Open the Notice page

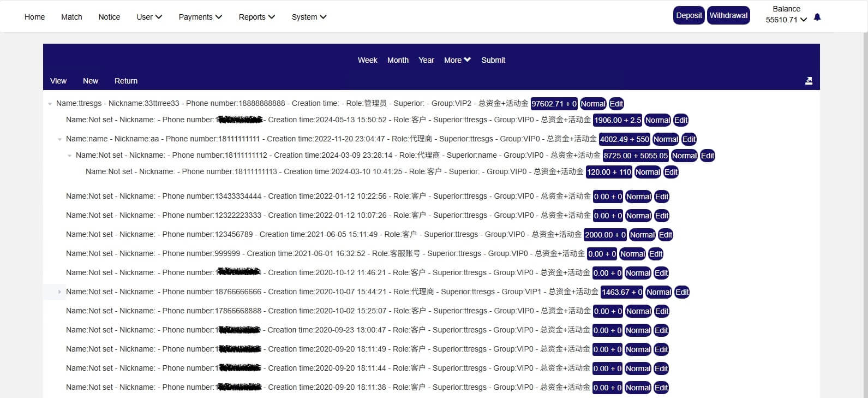pyautogui.click(x=109, y=17)
